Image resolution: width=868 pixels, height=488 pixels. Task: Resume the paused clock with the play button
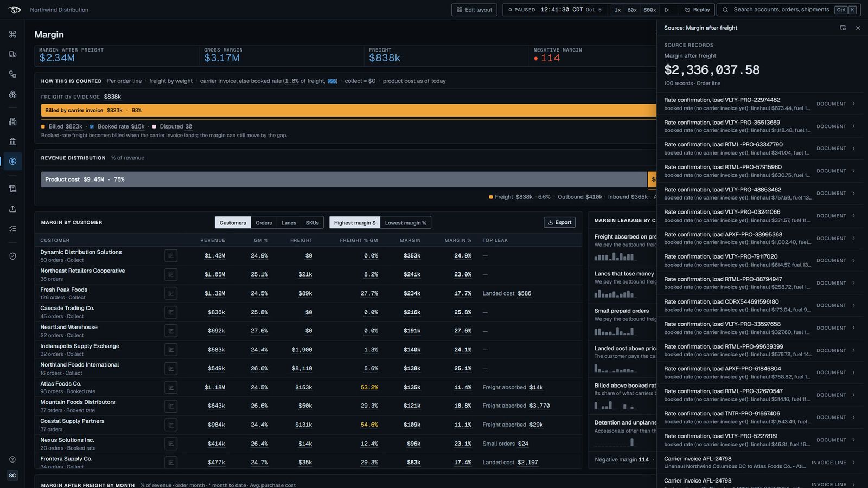[x=667, y=10]
